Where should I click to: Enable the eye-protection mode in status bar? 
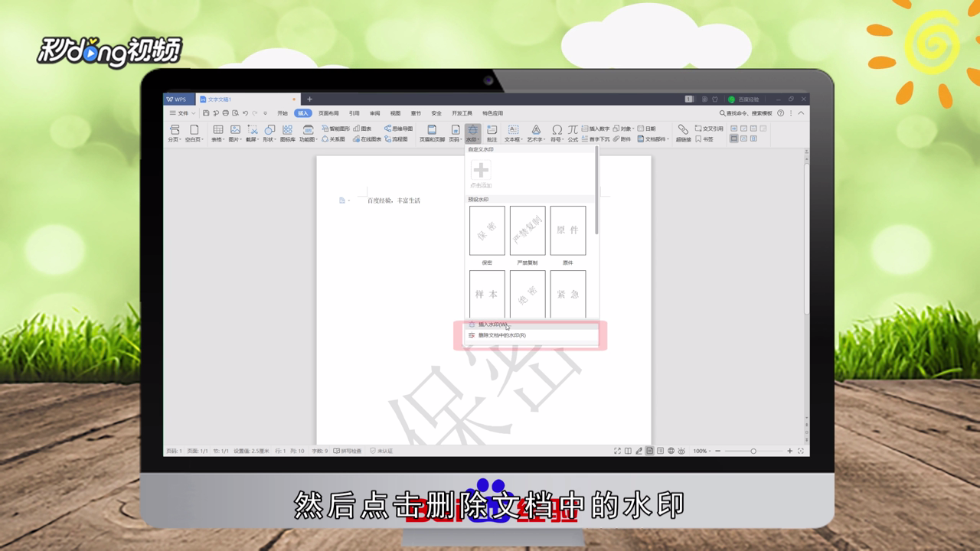point(682,451)
